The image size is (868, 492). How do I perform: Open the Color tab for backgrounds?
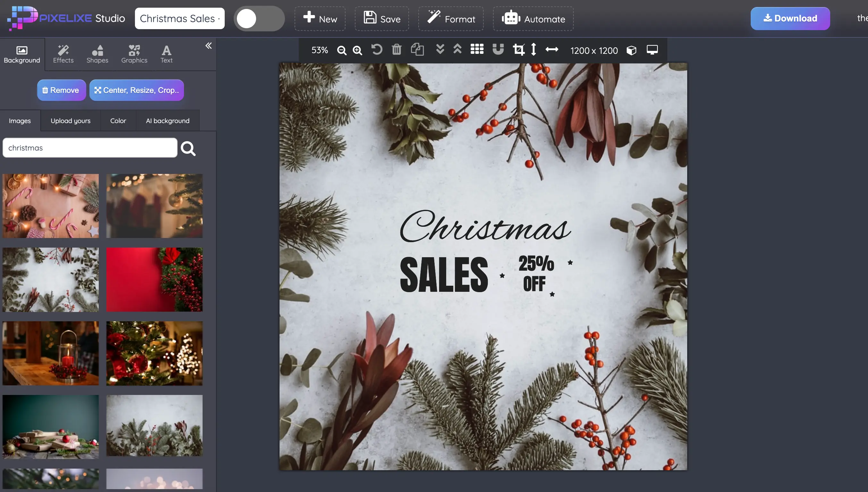[118, 121]
